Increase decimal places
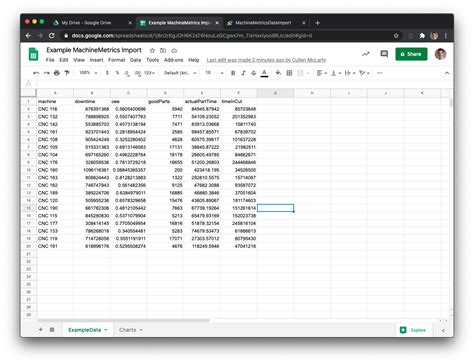This screenshot has height=364, width=474. pyautogui.click(x=137, y=73)
